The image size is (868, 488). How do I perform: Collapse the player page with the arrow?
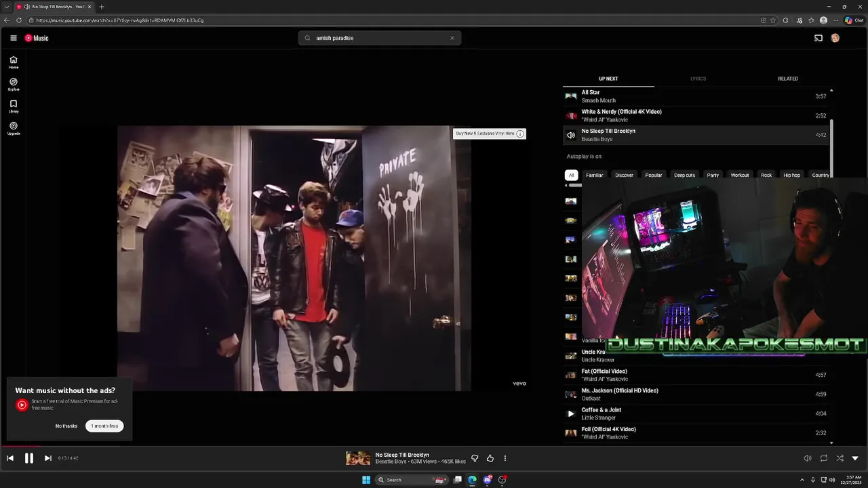click(855, 458)
